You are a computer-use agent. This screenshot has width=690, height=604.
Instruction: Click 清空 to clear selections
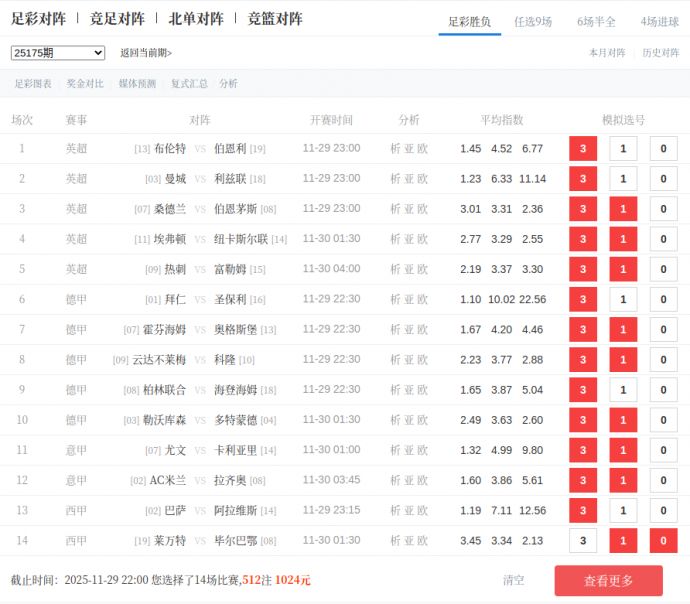(513, 580)
